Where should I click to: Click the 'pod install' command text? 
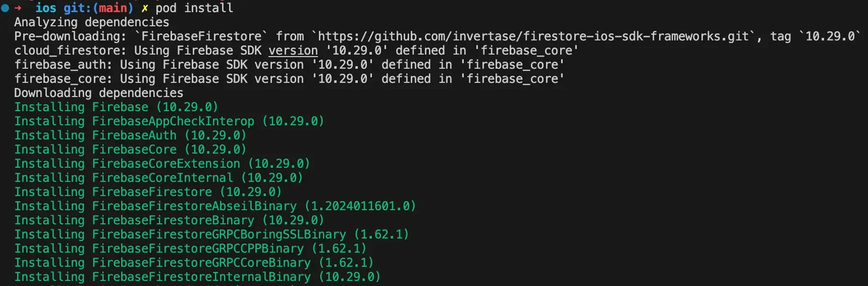pos(194,8)
